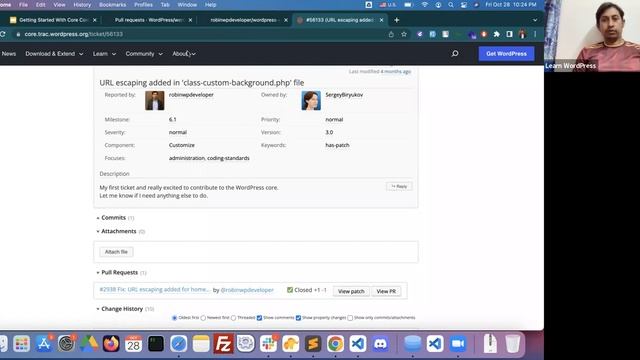Click robinwpdeveloper reporter avatar

click(x=155, y=100)
